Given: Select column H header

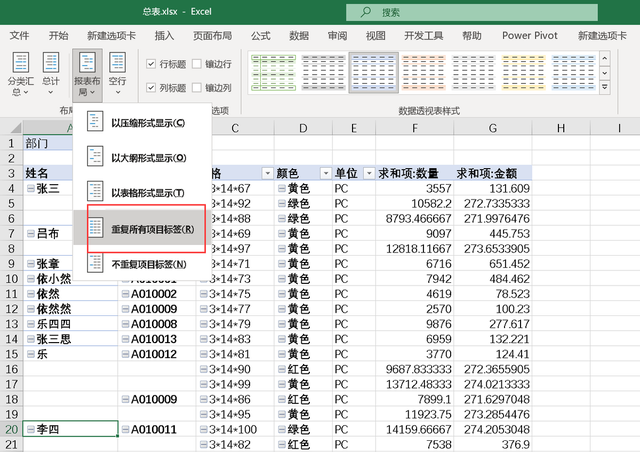Looking at the screenshot, I should coord(561,128).
